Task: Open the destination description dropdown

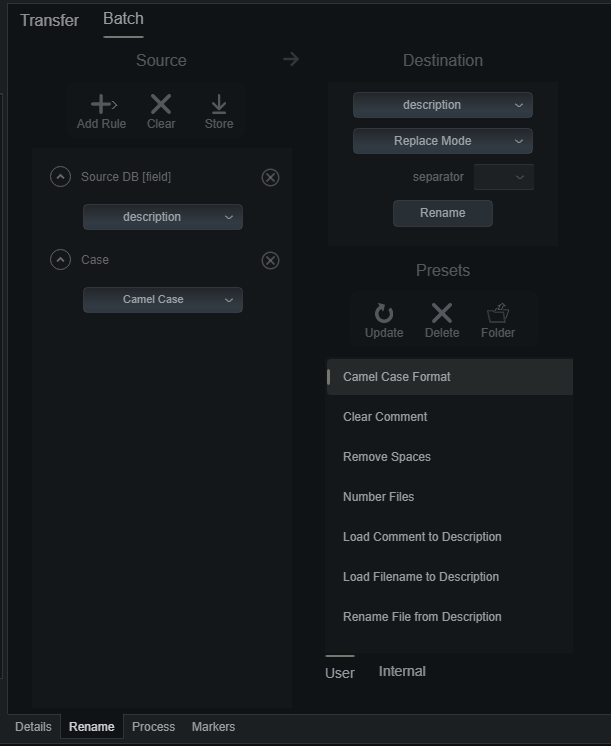Action: click(443, 105)
